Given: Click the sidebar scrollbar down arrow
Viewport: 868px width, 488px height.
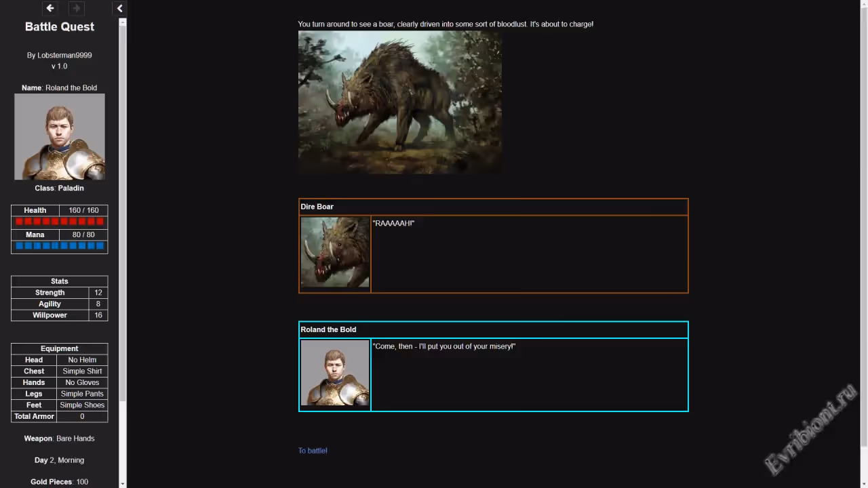Looking at the screenshot, I should [123, 483].
